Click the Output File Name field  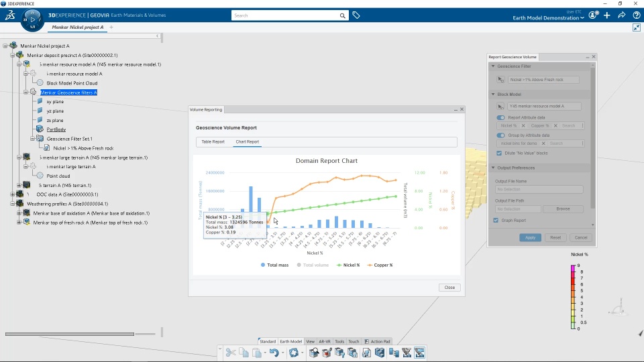[539, 190]
